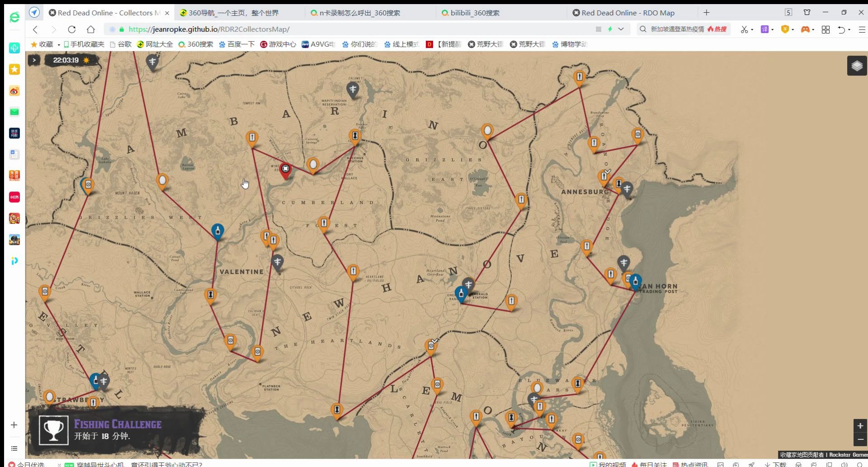Screen dimensions: 868x467
Task: Switch to Red Dead Online RDO Map tab
Action: (627, 13)
